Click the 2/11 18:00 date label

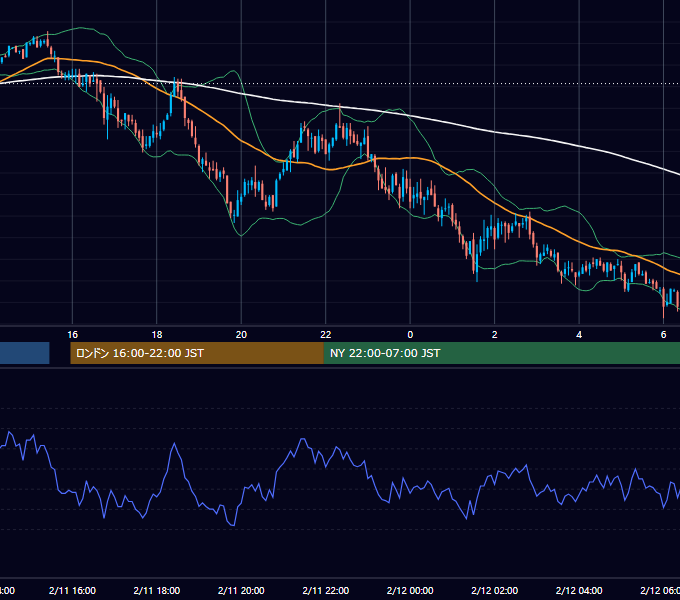[x=157, y=590]
